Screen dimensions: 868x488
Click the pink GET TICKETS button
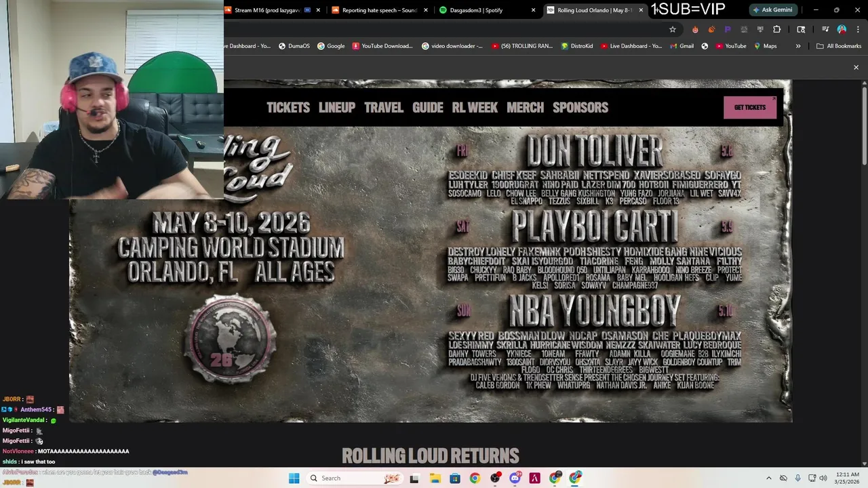click(x=750, y=107)
